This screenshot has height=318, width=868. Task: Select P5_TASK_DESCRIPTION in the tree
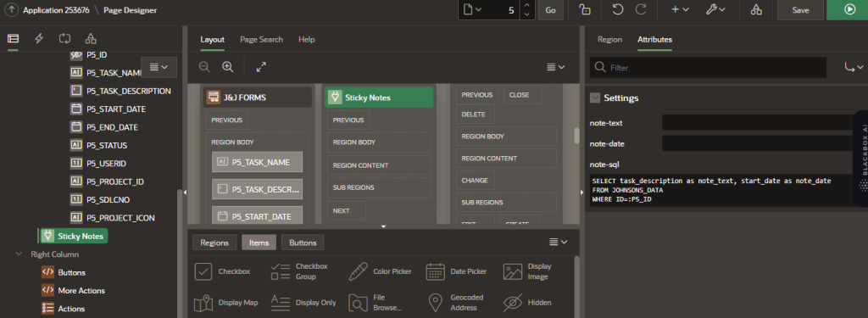[x=120, y=91]
